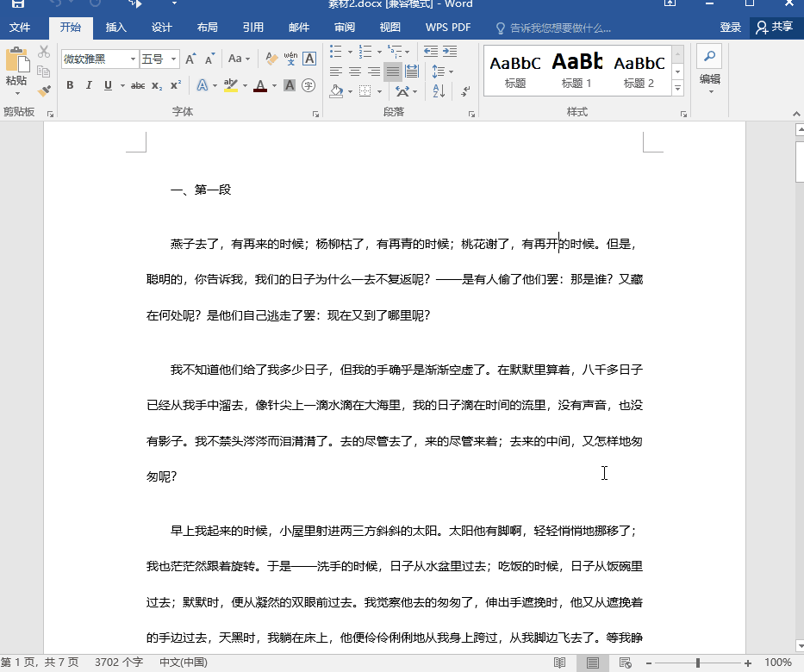Click the Cut scissors icon
804x672 pixels.
point(44,52)
